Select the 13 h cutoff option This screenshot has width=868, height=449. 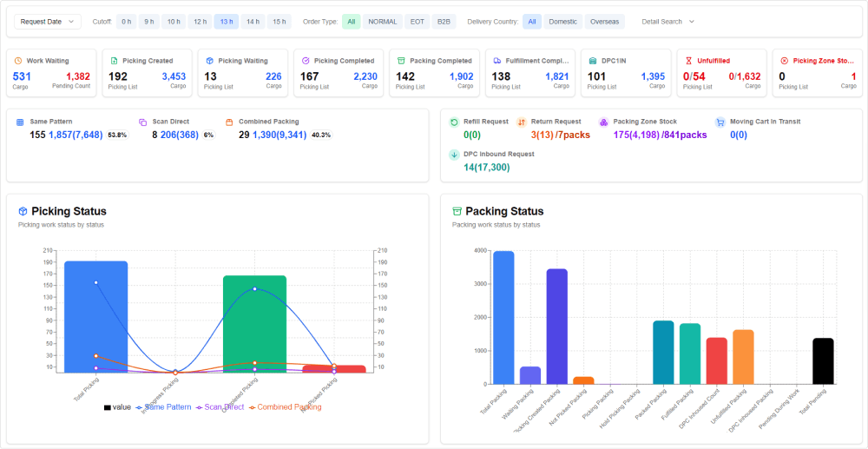point(227,22)
